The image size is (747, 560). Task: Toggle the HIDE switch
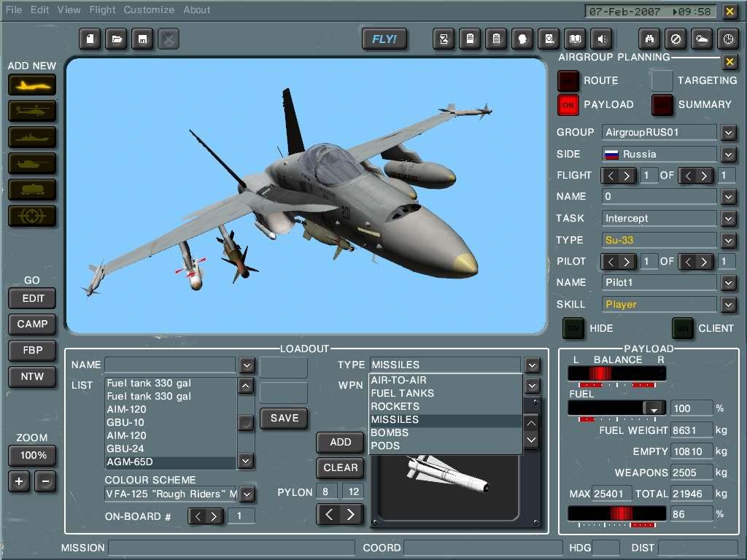pos(573,329)
